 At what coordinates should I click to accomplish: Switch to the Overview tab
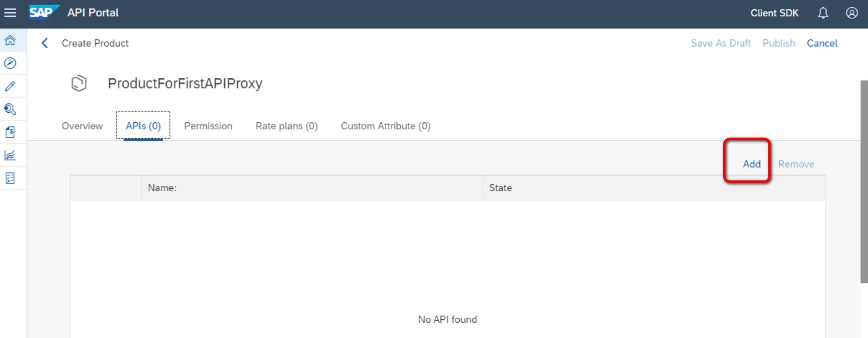82,126
